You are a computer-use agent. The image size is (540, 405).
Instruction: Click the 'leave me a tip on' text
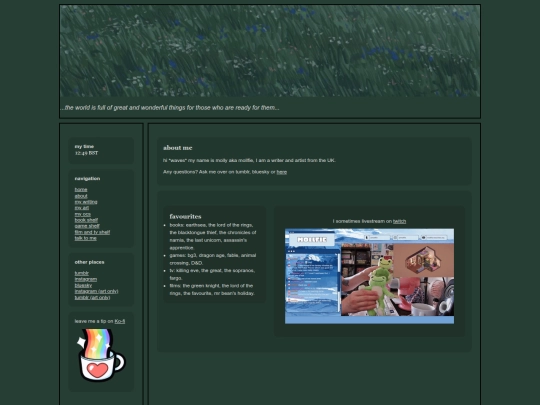coord(94,321)
